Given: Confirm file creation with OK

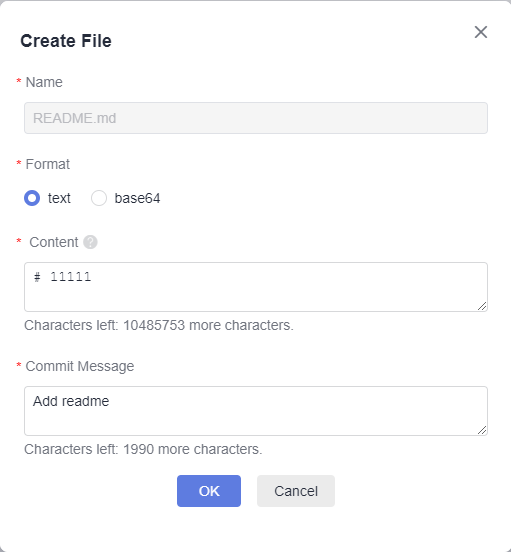Looking at the screenshot, I should [209, 491].
